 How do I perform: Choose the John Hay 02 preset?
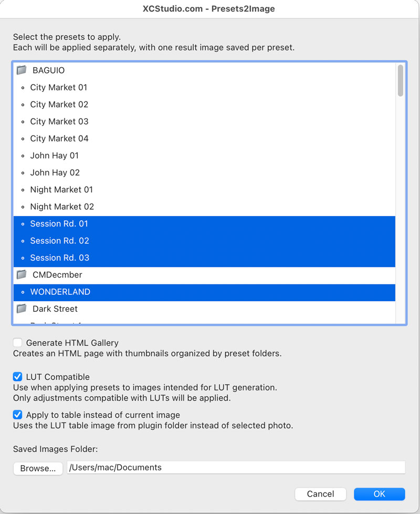pos(55,172)
